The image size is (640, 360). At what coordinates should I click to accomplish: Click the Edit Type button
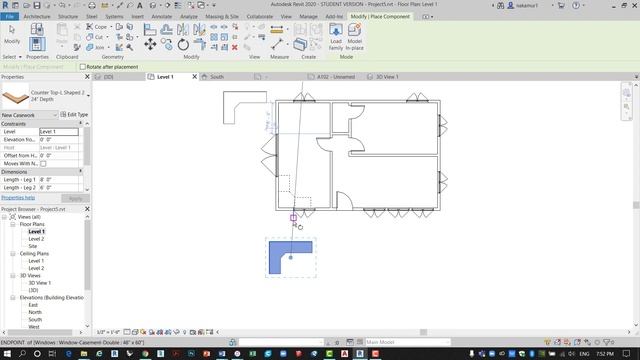74,115
